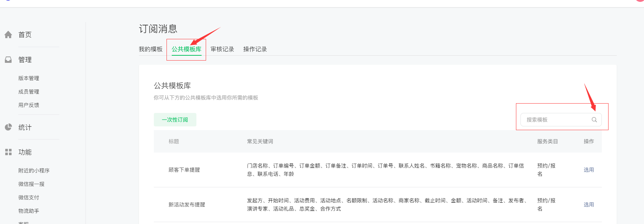Focus the 搜索模板 search field

coord(561,120)
